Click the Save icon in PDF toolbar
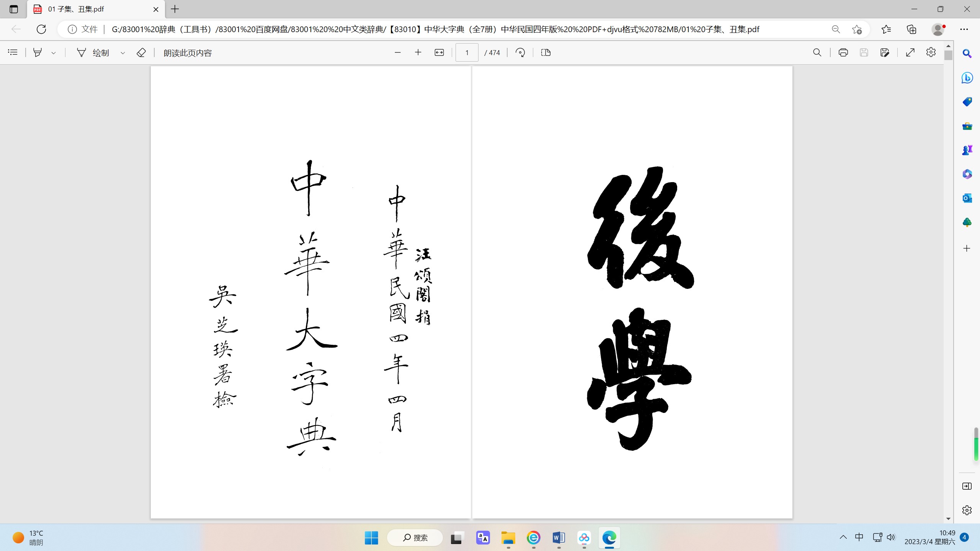The image size is (980, 551). coord(864,52)
